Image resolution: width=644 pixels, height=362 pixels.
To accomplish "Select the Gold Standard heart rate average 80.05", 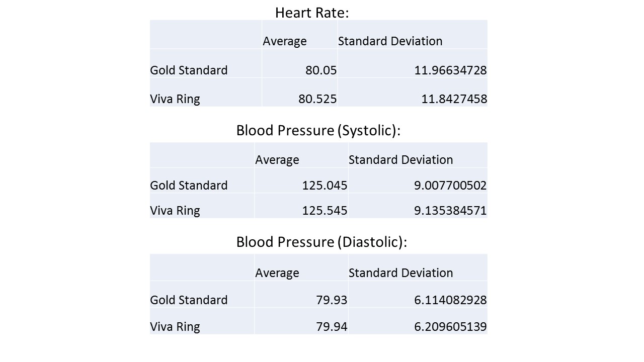I will point(321,70).
